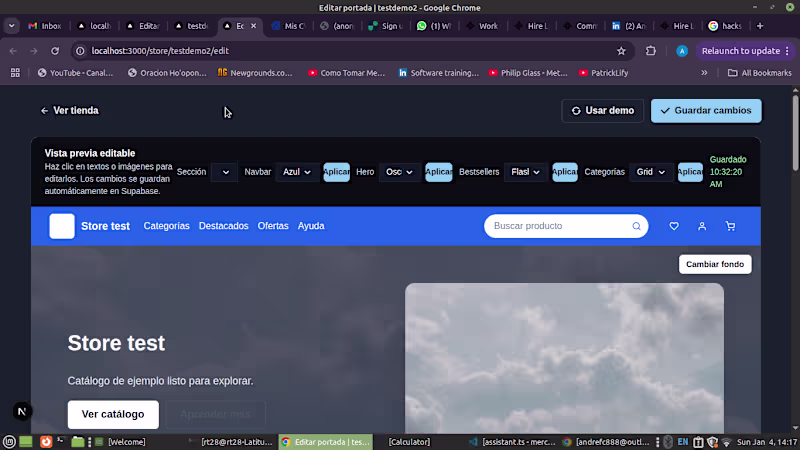
Task: Open the Philip Glass bookmark
Action: pos(528,73)
